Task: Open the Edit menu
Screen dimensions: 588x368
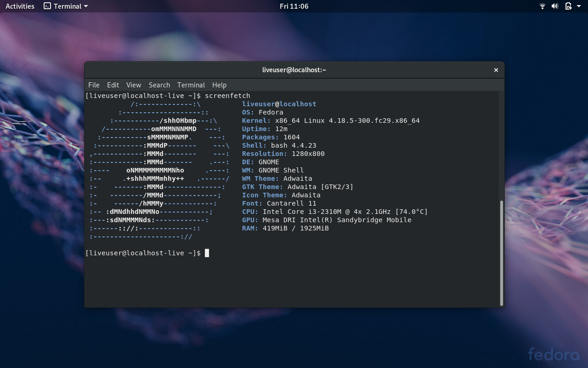Action: coord(113,85)
